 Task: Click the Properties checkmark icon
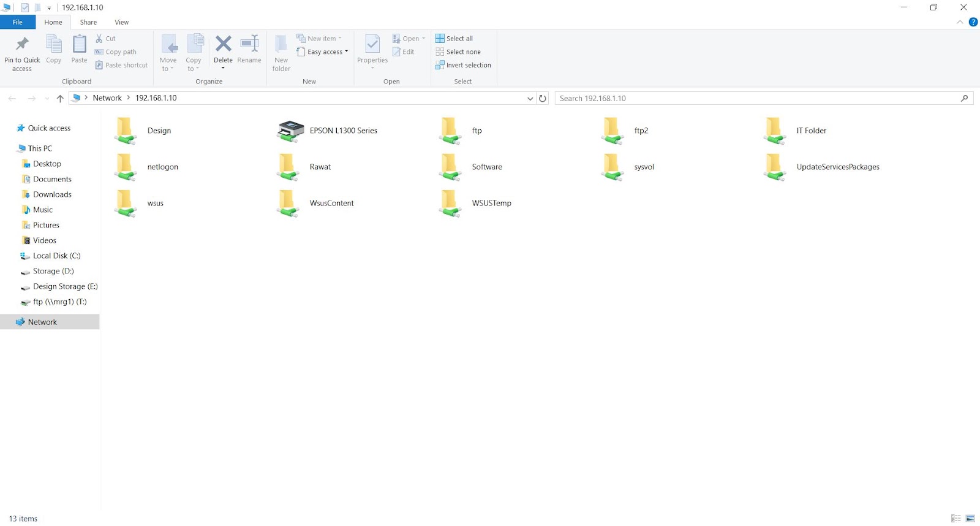point(372,44)
